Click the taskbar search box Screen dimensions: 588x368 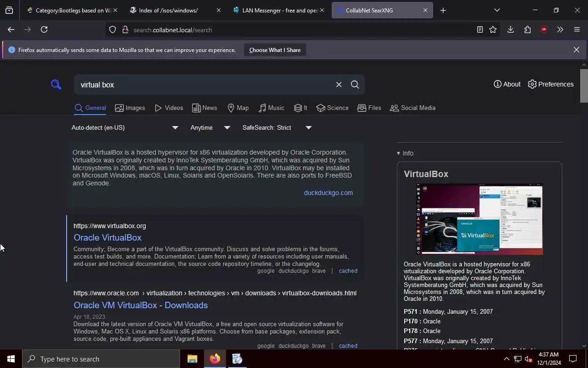coord(101,359)
